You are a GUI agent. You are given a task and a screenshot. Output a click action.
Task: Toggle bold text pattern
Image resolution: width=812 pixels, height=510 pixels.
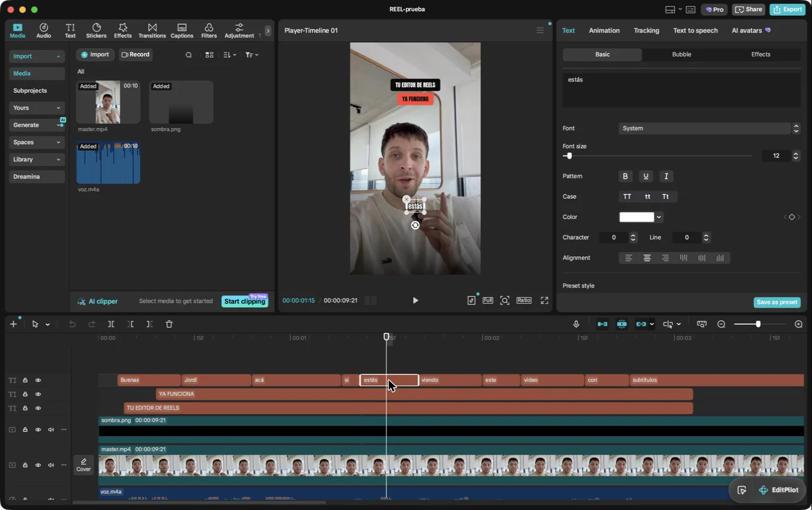pyautogui.click(x=625, y=176)
